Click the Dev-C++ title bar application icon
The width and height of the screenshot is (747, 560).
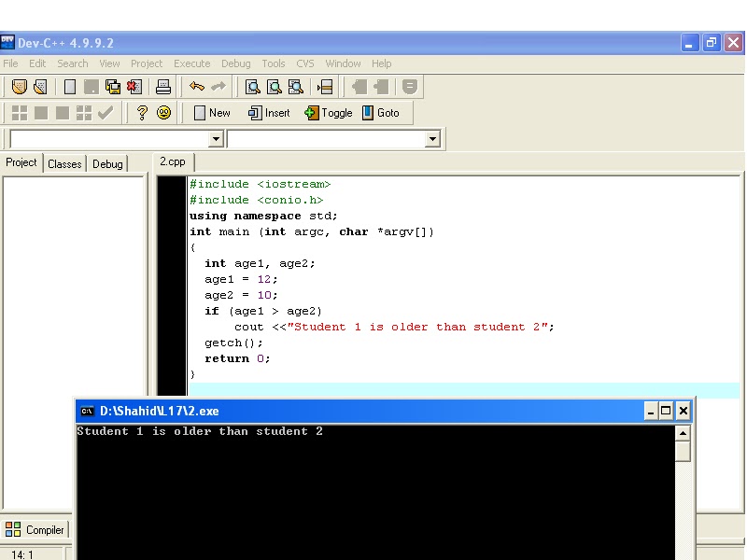coord(7,42)
